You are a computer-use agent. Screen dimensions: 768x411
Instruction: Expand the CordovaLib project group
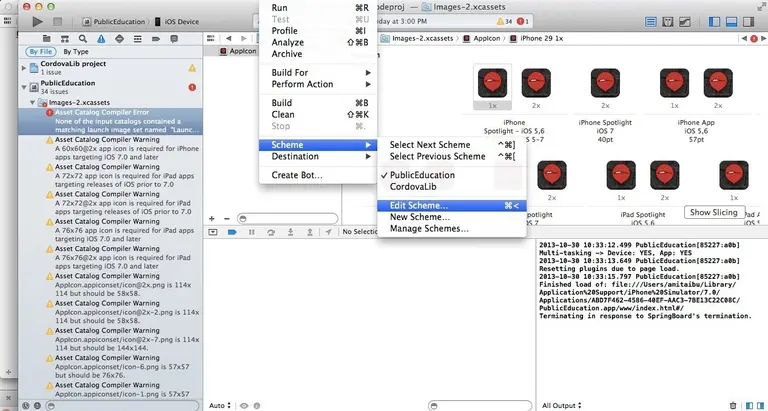pos(24,68)
